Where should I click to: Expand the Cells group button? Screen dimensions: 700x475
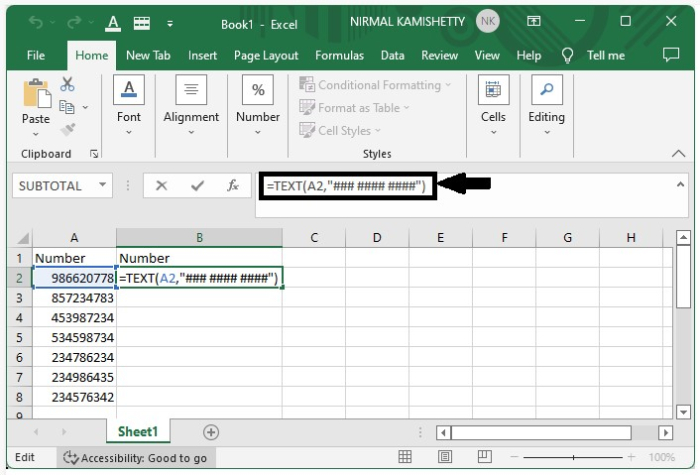click(x=493, y=105)
